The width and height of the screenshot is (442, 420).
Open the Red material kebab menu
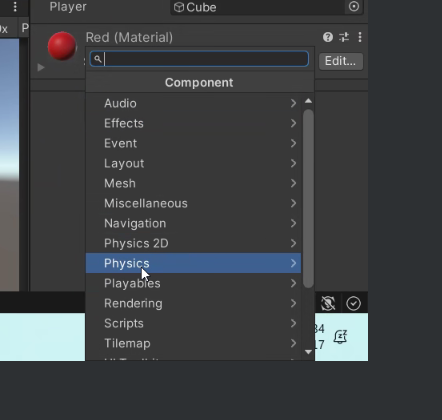click(x=360, y=37)
